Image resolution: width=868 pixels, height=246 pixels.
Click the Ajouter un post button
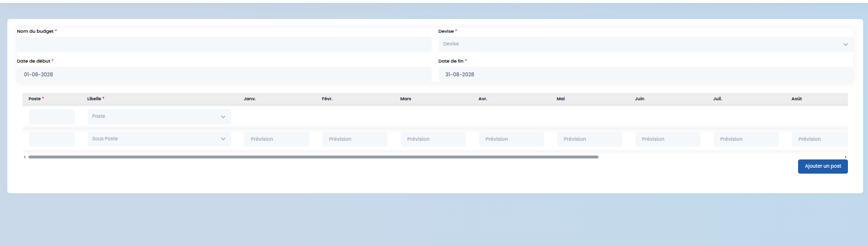tap(823, 166)
